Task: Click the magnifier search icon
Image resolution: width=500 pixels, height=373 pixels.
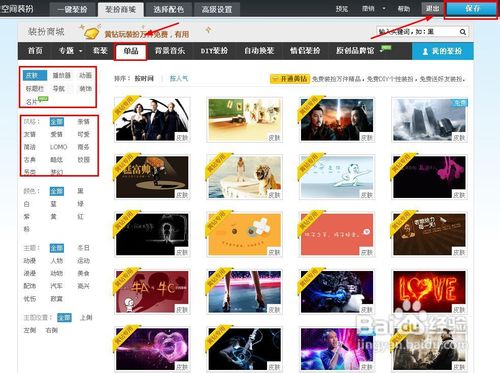Action: (x=463, y=32)
